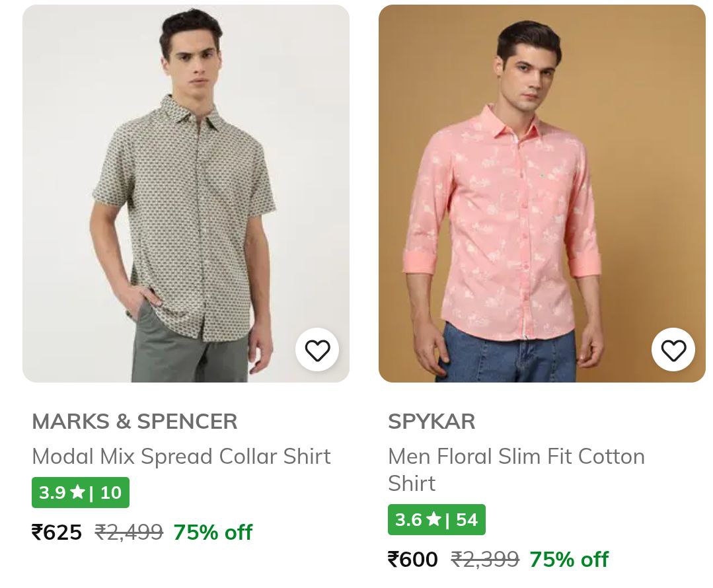Click the star icon in 3.9 rating badge
The image size is (713, 588).
pyautogui.click(x=79, y=492)
